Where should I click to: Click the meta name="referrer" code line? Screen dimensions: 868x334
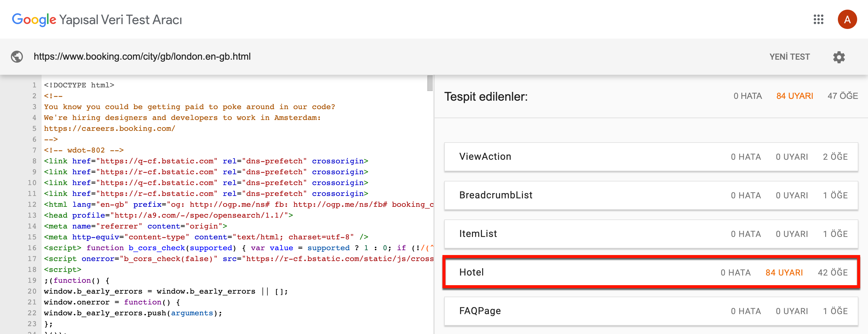tap(135, 226)
